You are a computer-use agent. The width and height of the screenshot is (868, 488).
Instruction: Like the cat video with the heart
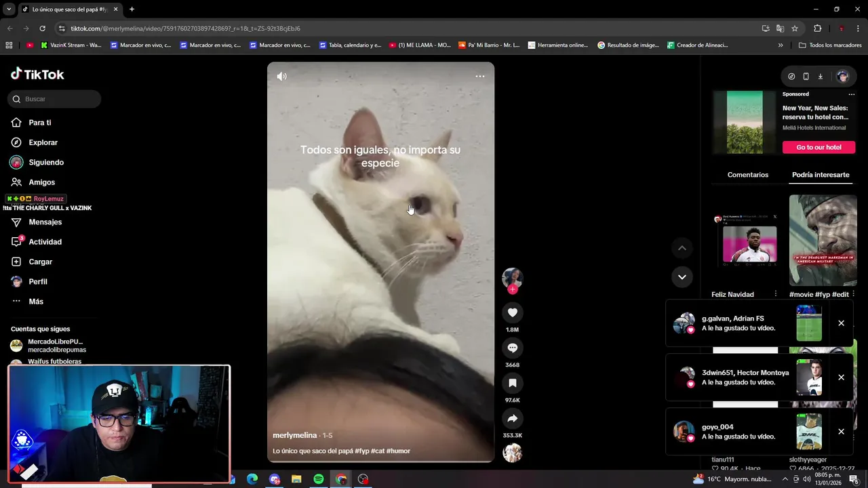513,312
